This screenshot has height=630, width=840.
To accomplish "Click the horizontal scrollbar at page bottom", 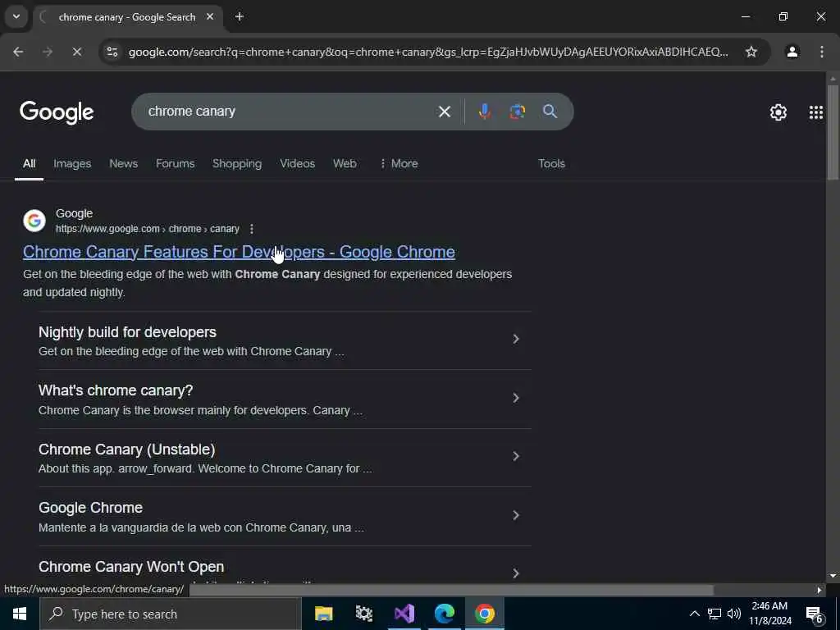I will click(452, 590).
